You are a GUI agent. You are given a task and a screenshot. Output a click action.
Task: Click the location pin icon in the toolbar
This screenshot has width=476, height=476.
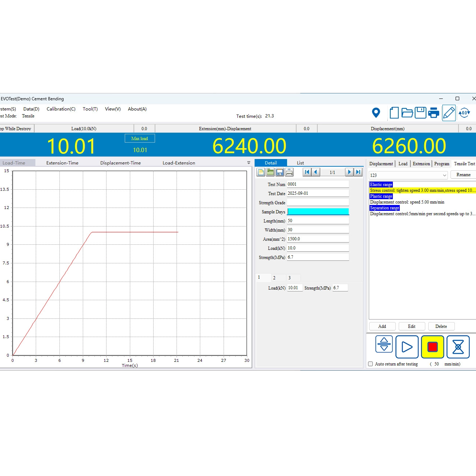click(376, 113)
